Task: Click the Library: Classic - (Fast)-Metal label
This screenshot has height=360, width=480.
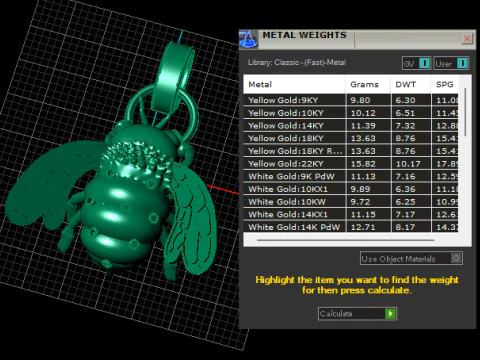Action: pos(297,62)
